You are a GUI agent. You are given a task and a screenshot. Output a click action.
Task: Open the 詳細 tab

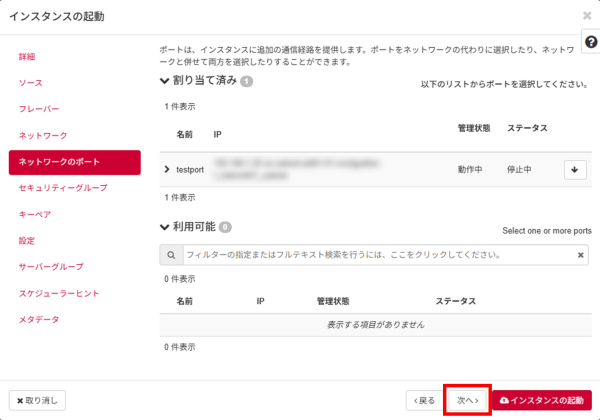[x=27, y=56]
